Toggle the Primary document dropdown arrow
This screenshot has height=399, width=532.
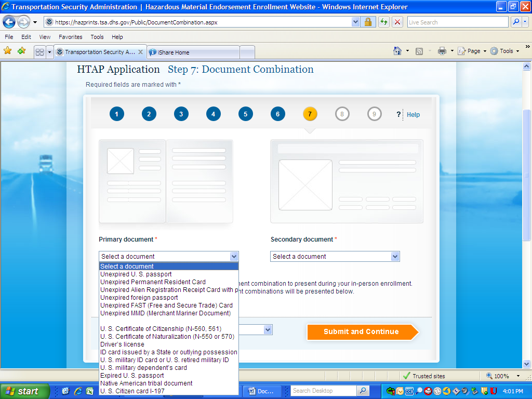234,257
